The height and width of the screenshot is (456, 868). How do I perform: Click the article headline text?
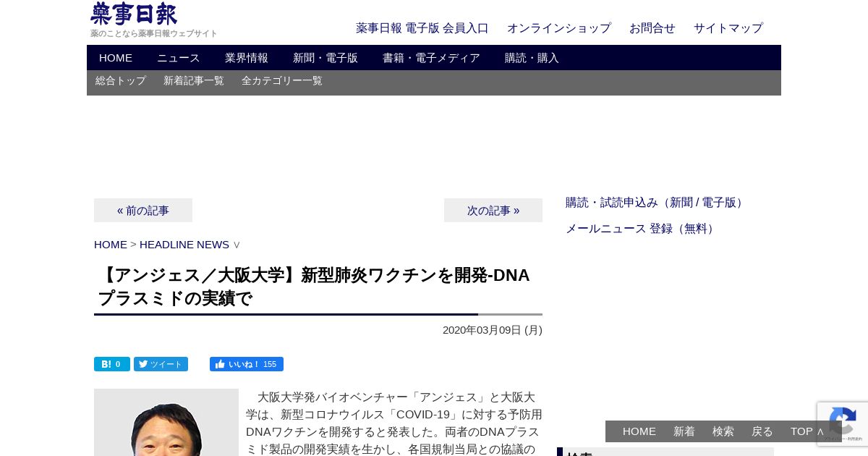[x=315, y=287]
